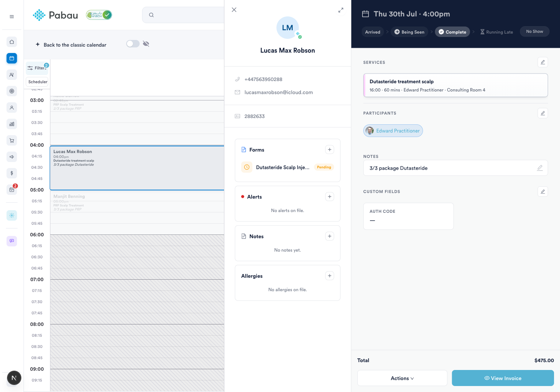Click the N user avatar

(14, 378)
